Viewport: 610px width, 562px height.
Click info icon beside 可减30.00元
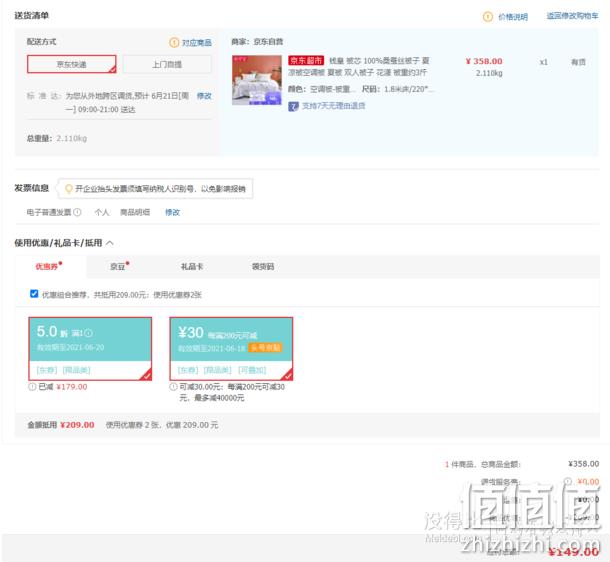[x=174, y=387]
